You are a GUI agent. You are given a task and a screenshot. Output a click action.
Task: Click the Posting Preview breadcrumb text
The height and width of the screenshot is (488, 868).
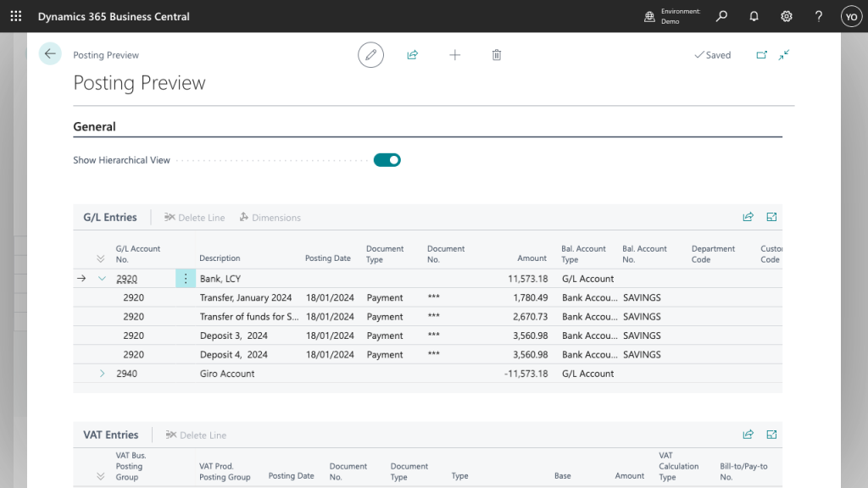pyautogui.click(x=106, y=55)
